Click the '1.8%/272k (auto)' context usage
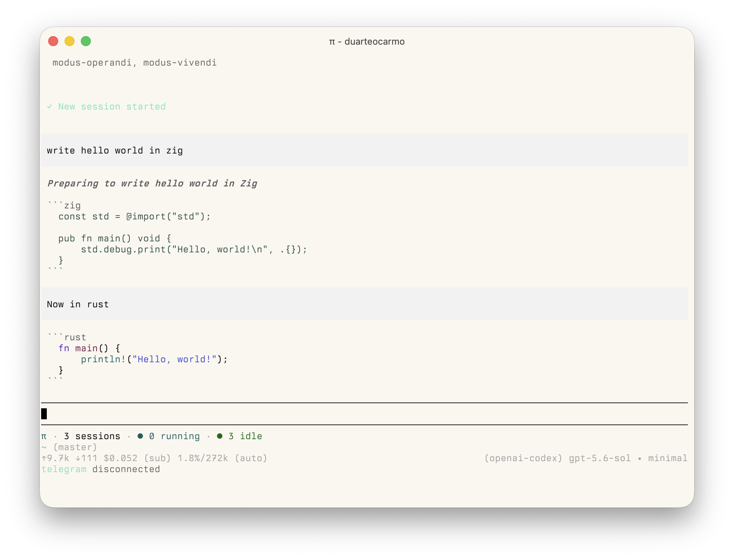Viewport: 734px width, 560px height. point(222,458)
